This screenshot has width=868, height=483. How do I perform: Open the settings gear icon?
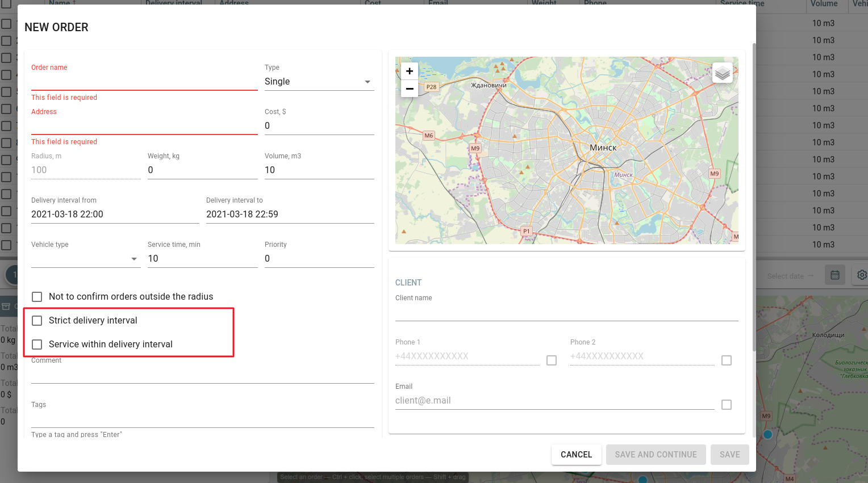[x=861, y=275]
